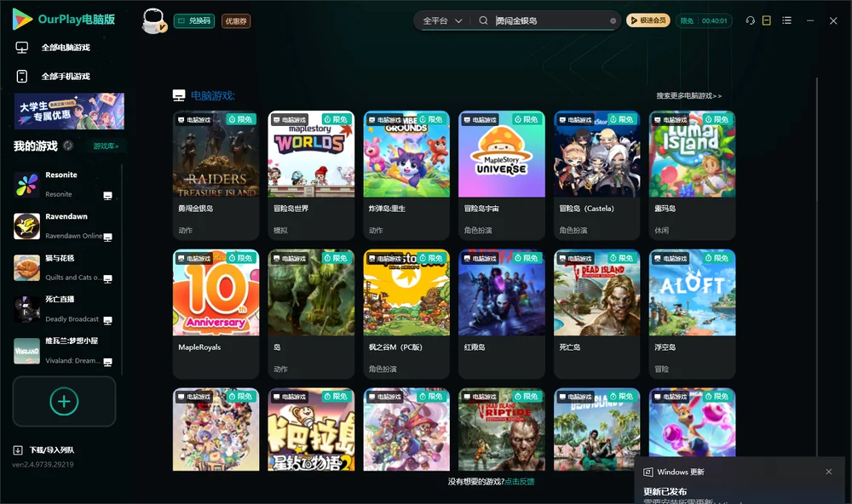The image size is (852, 504).
Task: Click the OurPlay logo icon
Action: point(22,19)
